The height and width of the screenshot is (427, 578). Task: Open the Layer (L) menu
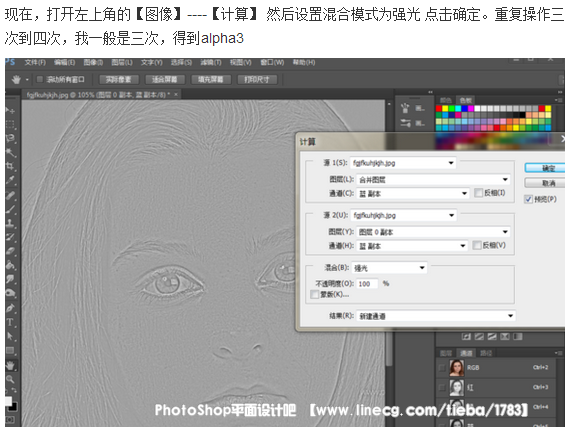pyautogui.click(x=122, y=63)
